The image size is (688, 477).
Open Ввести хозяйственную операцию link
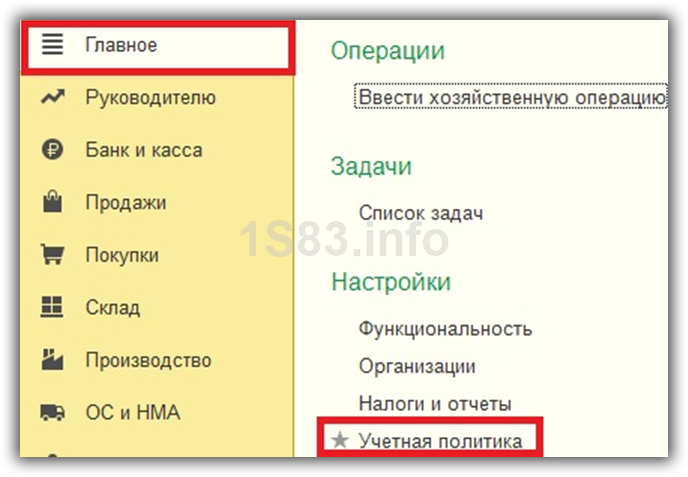click(x=512, y=97)
